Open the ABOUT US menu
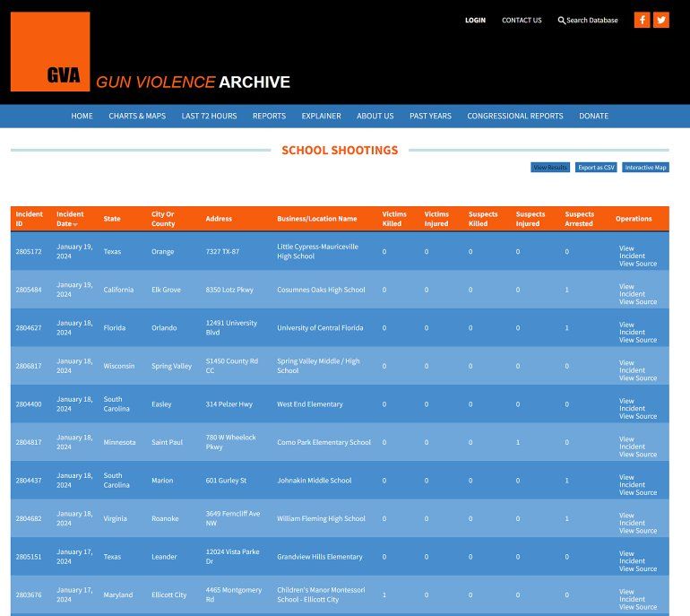The image size is (690, 616). point(375,116)
